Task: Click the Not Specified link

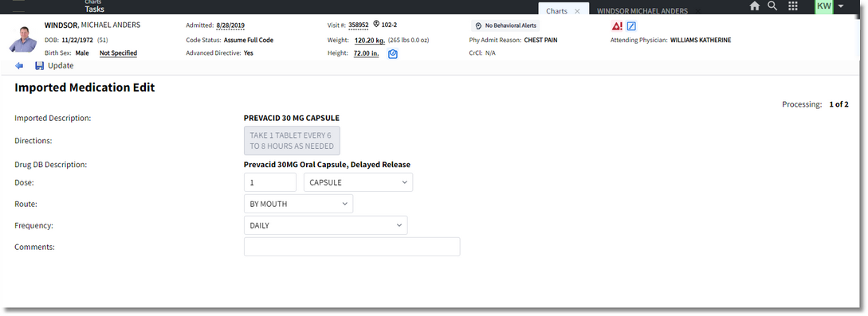Action: (x=119, y=53)
